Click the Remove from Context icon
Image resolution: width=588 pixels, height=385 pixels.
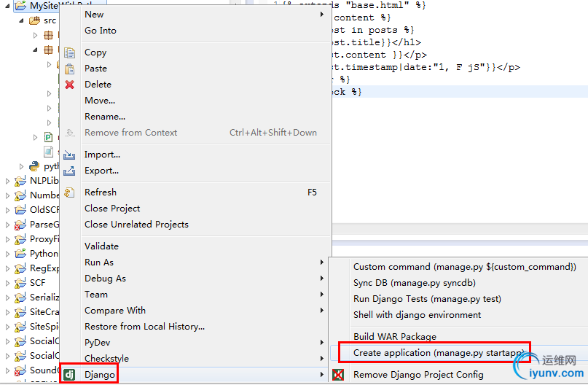(70, 133)
